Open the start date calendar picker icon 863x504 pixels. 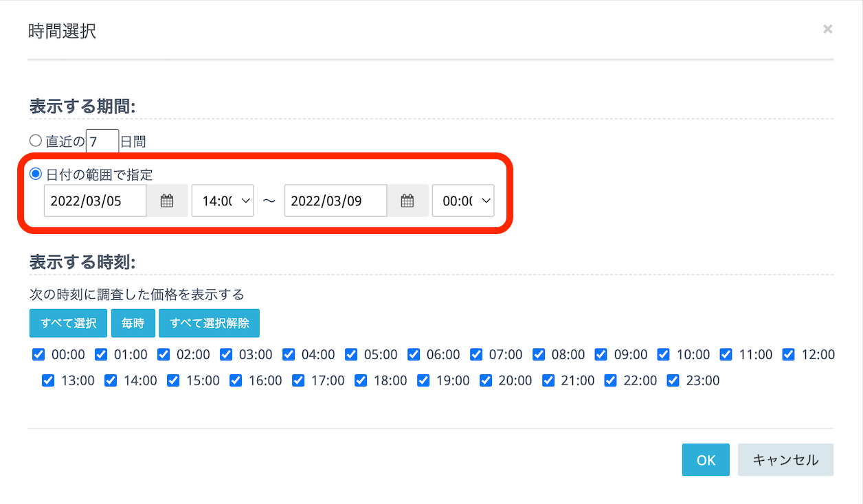point(167,201)
